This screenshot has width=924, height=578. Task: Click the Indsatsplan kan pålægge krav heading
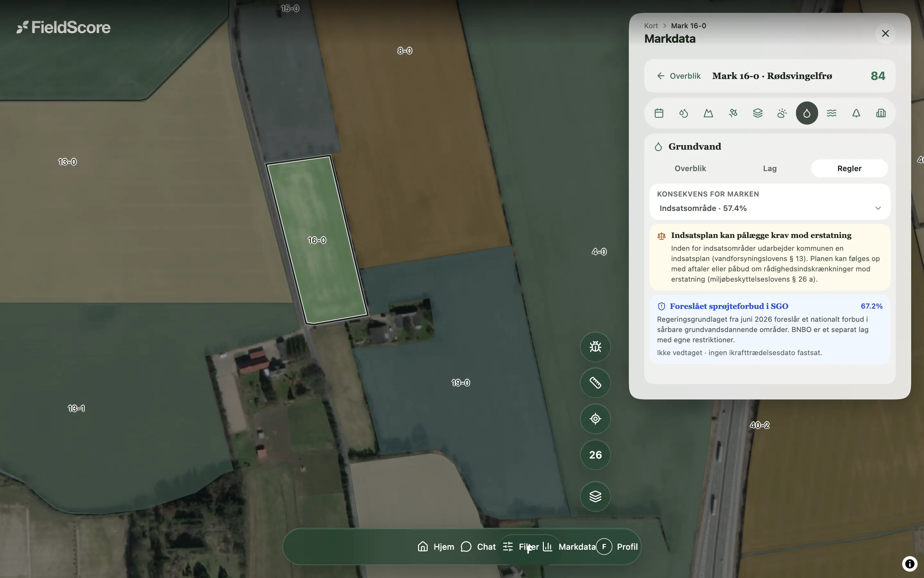pos(761,235)
